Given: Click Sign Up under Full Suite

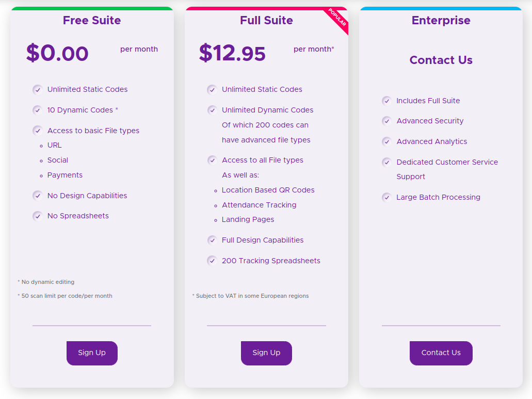Looking at the screenshot, I should coord(266,353).
